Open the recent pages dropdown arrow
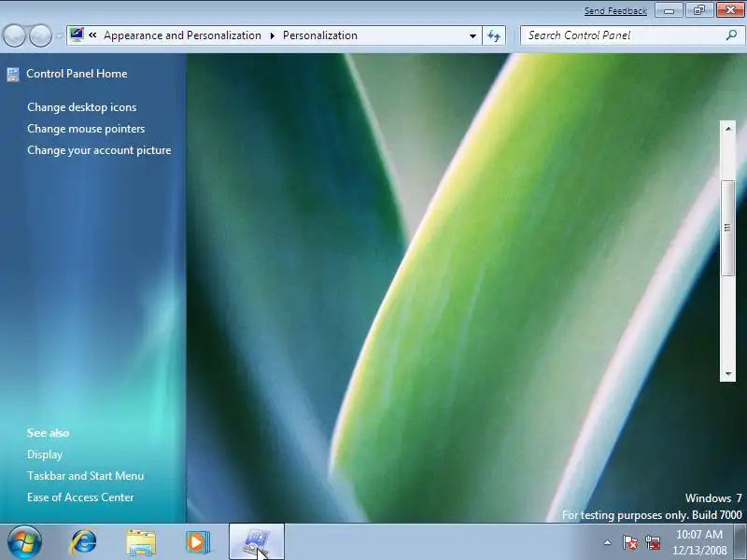This screenshot has width=747, height=560. point(60,35)
